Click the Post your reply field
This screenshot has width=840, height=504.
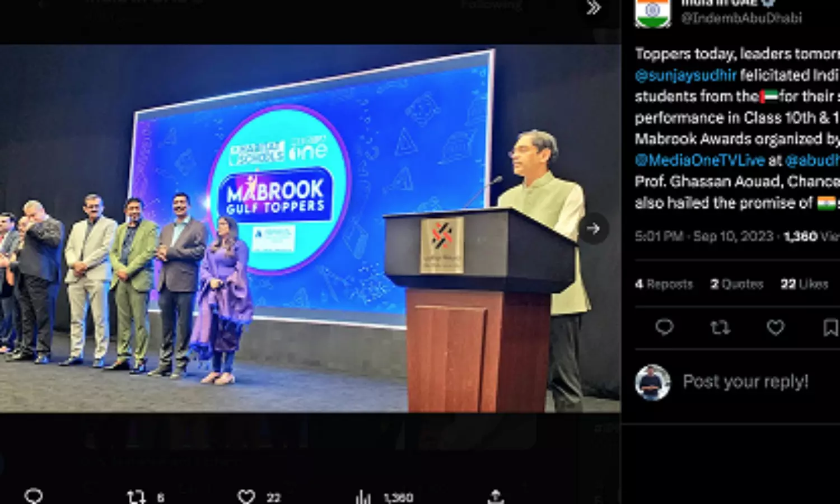tap(745, 382)
